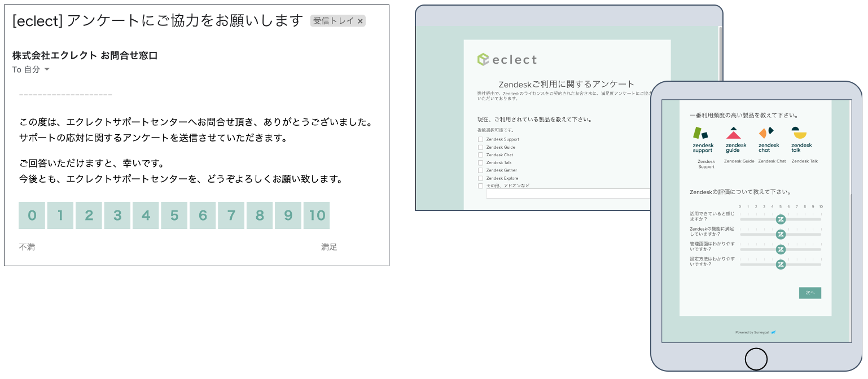Choose the Zendesk Guide product icon
The width and height of the screenshot is (868, 379).
pyautogui.click(x=736, y=140)
